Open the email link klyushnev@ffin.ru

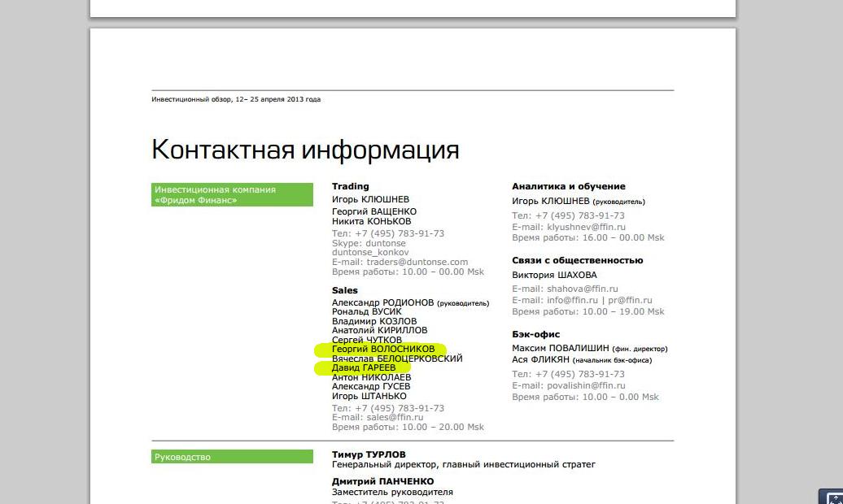[587, 227]
